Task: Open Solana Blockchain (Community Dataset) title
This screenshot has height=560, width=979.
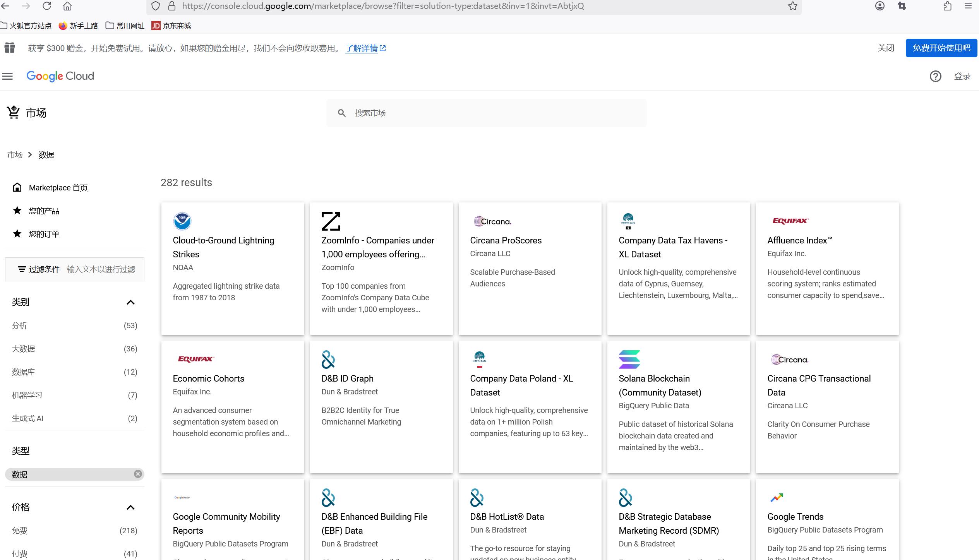Action: pos(660,385)
